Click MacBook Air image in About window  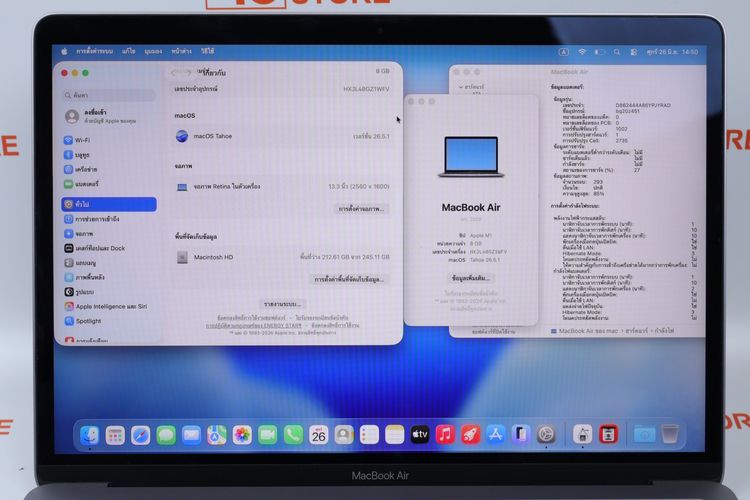click(471, 157)
